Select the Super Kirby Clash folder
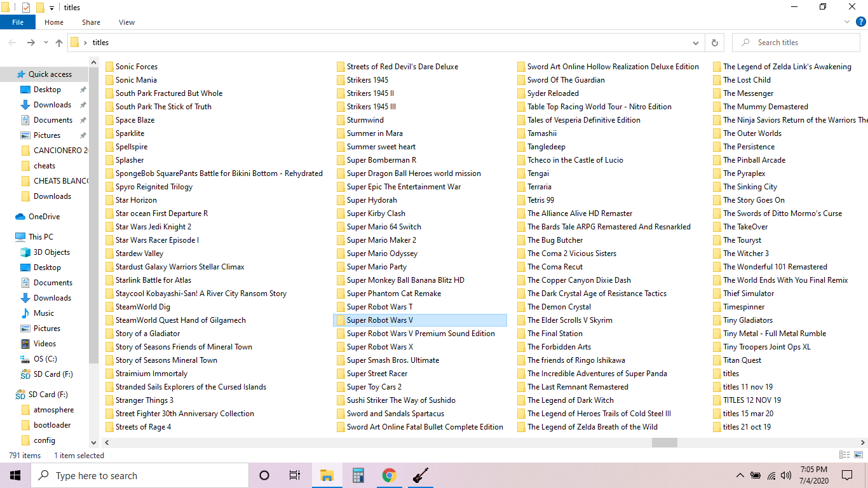Image resolution: width=868 pixels, height=488 pixels. coord(371,213)
